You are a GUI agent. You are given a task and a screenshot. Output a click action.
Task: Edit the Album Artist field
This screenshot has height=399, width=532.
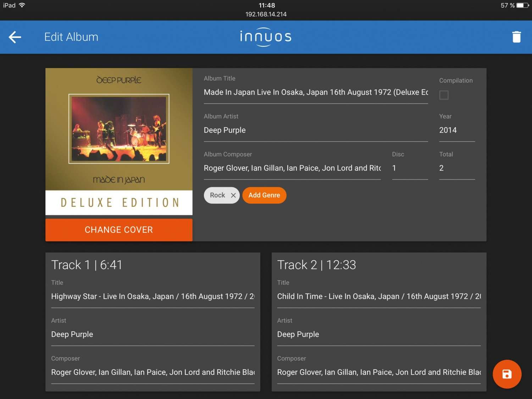pos(316,131)
